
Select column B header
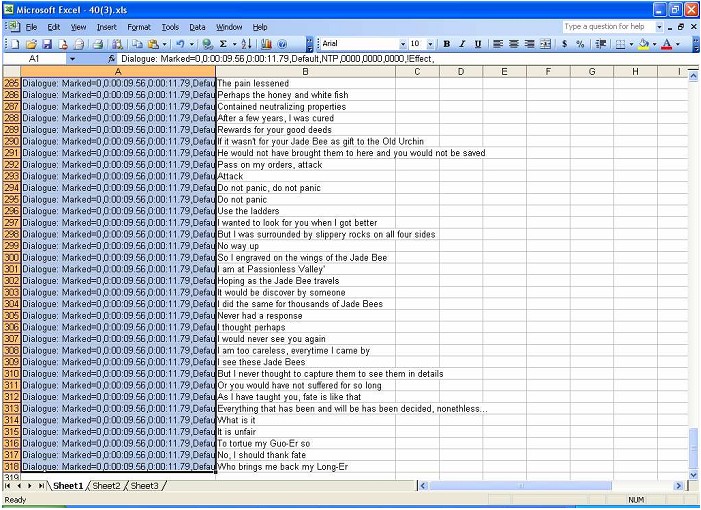(305, 72)
